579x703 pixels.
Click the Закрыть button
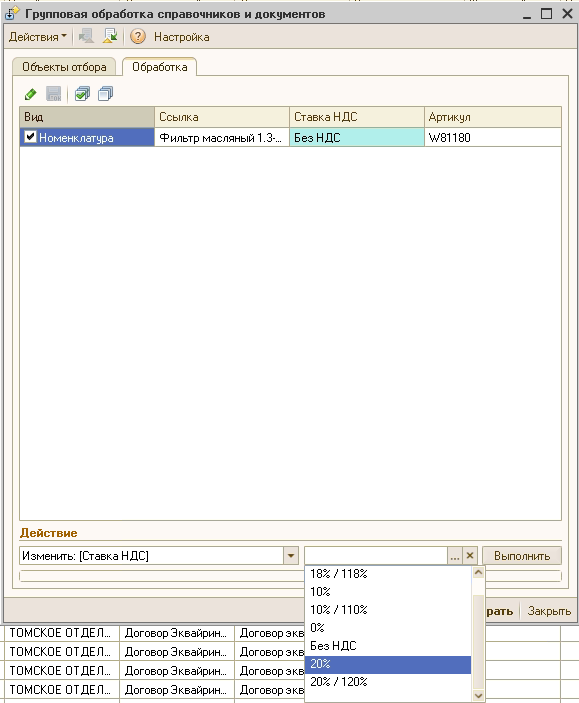(549, 611)
